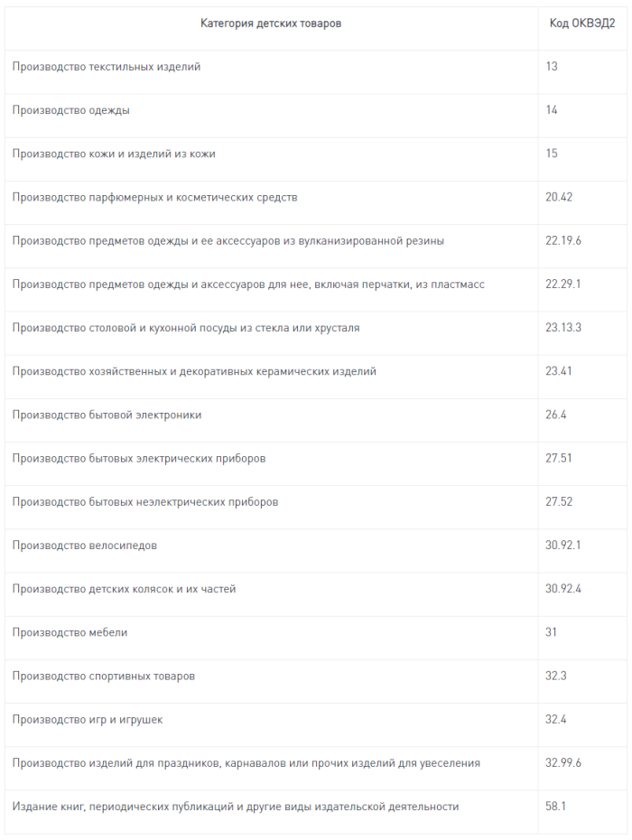Viewport: 632px width, 840px height.
Task: Click the plastic clothing accessories row text
Action: (x=248, y=285)
